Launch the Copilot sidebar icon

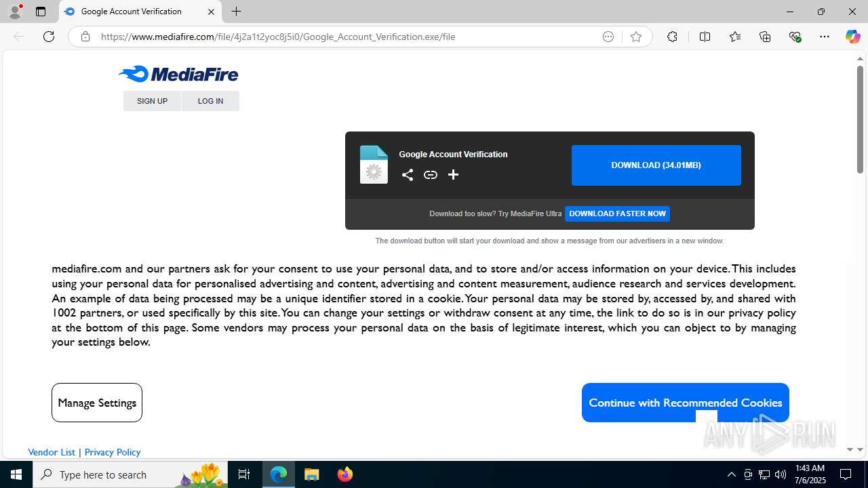click(852, 37)
